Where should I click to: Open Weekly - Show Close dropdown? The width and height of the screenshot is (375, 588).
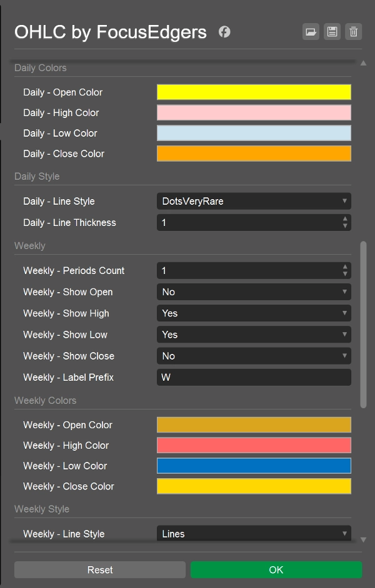coord(254,356)
